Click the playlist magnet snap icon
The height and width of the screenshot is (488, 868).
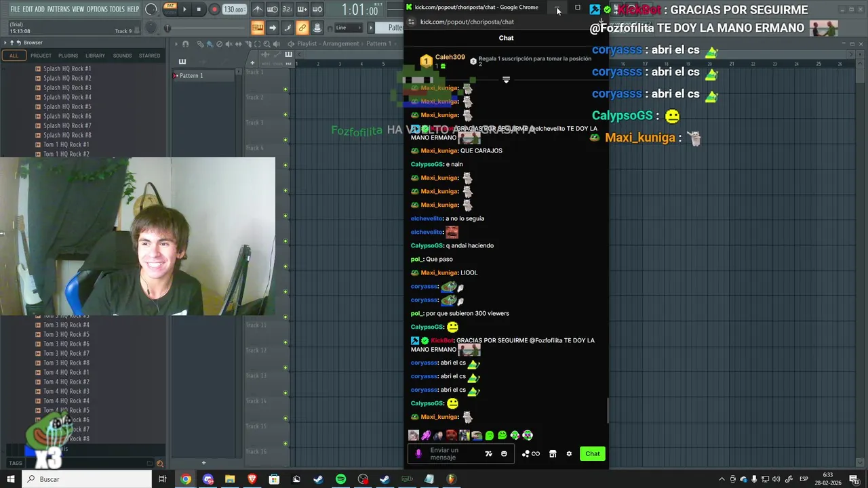185,44
